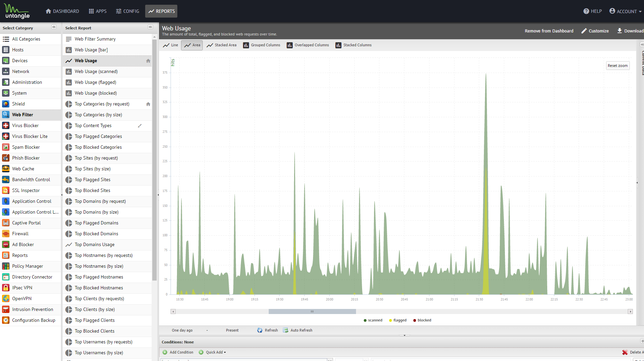644x361 pixels.
Task: Click the navigator right scroll arrow
Action: click(630, 311)
